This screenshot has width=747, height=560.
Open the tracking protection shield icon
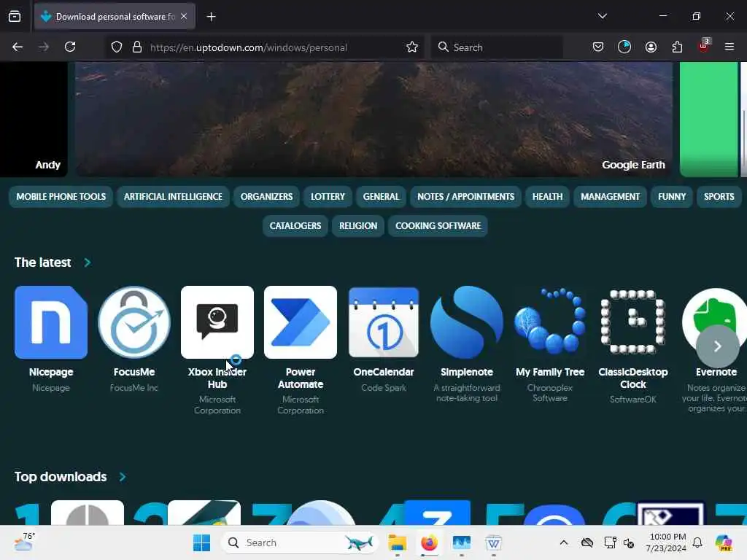(117, 47)
